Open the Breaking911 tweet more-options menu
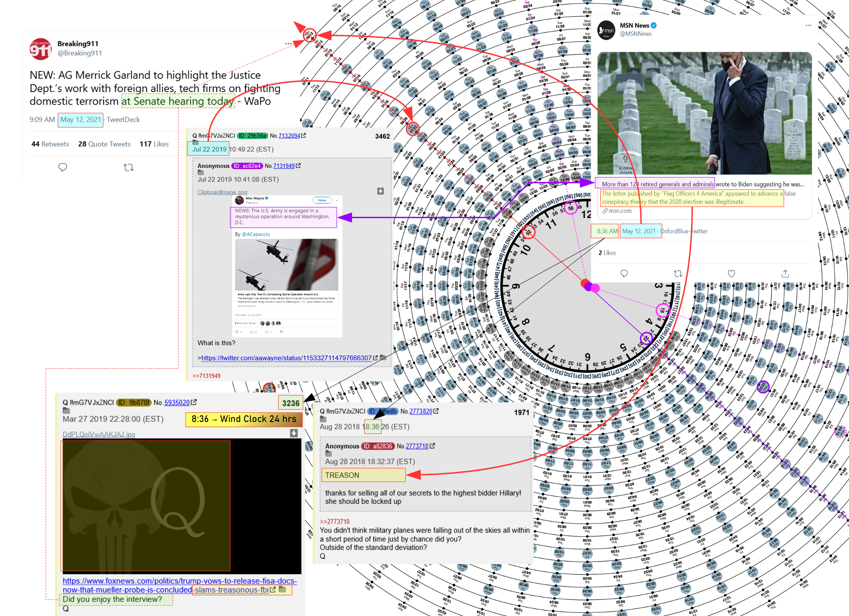The height and width of the screenshot is (616, 849). [289, 44]
